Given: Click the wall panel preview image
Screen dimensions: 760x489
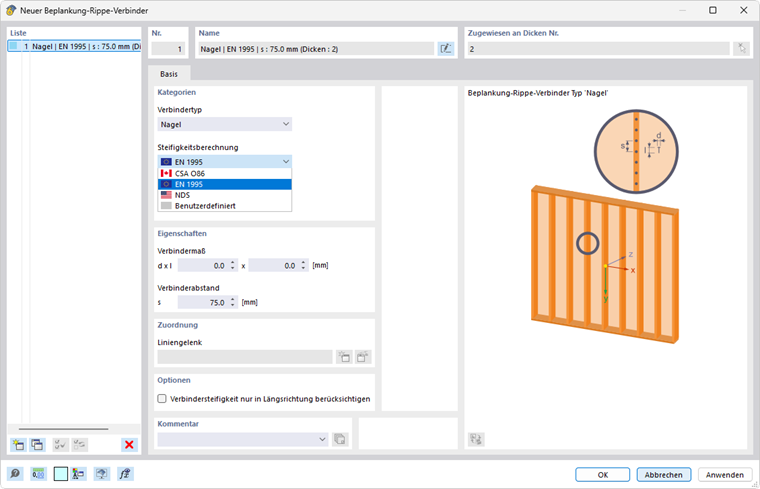Looking at the screenshot, I should pos(605,266).
